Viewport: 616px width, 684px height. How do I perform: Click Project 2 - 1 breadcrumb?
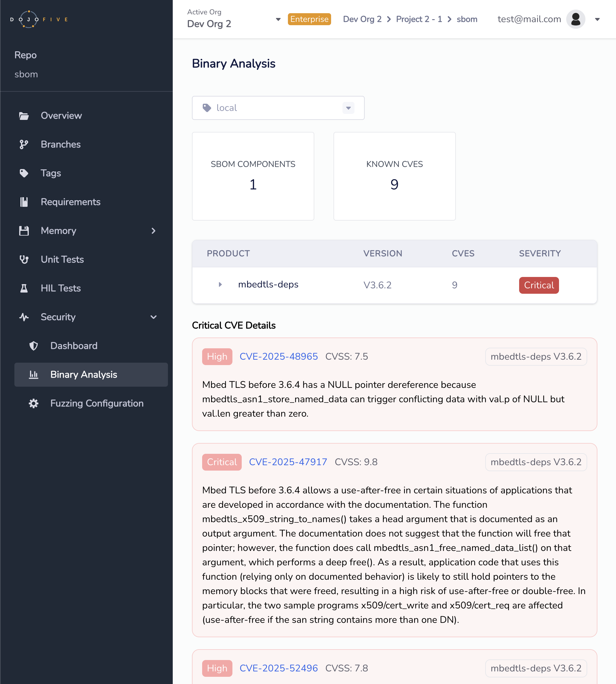419,19
